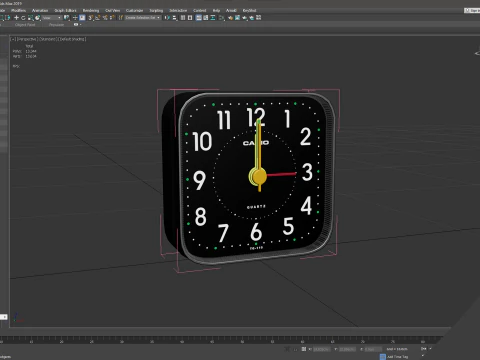The width and height of the screenshot is (480, 360).
Task: Click the Z coordinate field
Action: 373,349
